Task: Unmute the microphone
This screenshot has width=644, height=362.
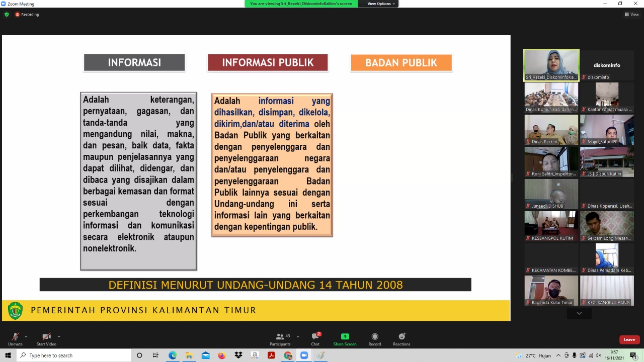Action: pos(15,338)
